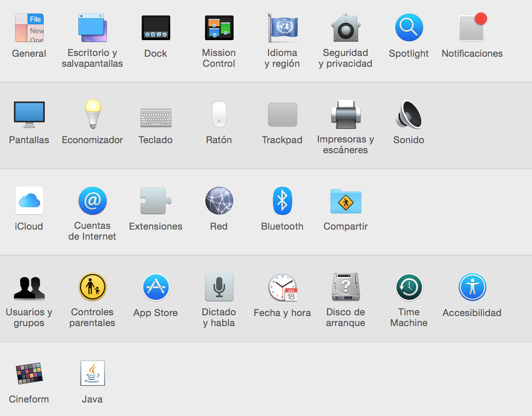The height and width of the screenshot is (416, 532).
Task: Open Sonido speaker preferences
Action: [409, 114]
